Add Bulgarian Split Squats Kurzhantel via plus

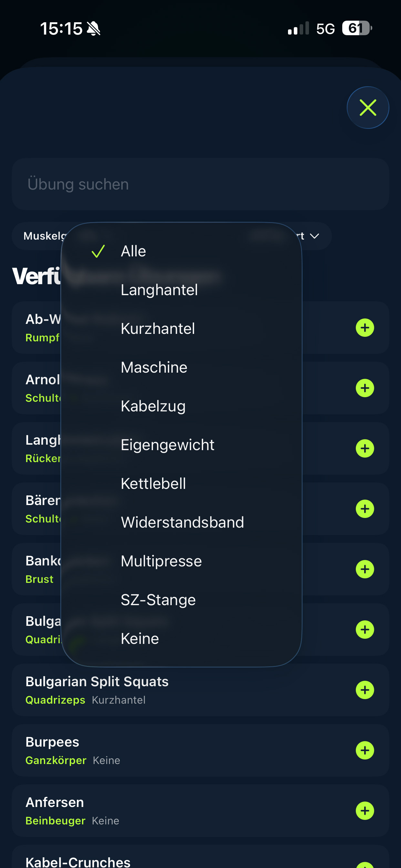(365, 690)
